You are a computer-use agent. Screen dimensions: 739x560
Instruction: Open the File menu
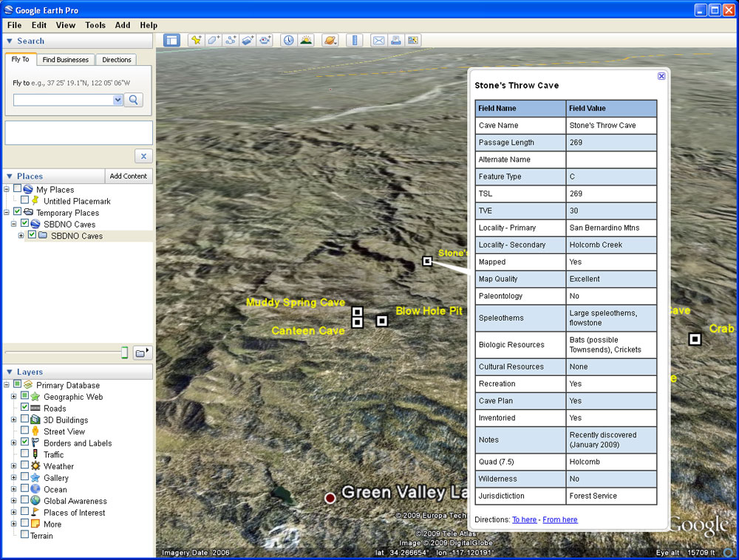[14, 25]
